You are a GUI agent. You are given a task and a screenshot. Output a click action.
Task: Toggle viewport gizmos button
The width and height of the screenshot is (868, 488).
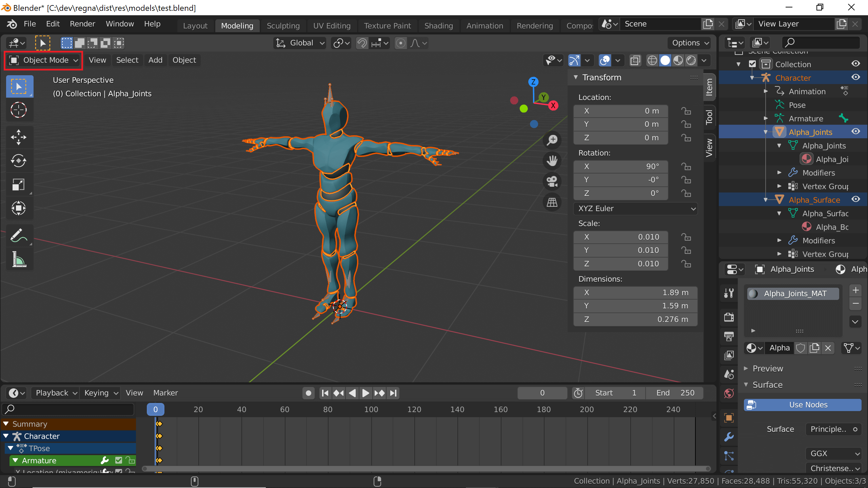(574, 60)
